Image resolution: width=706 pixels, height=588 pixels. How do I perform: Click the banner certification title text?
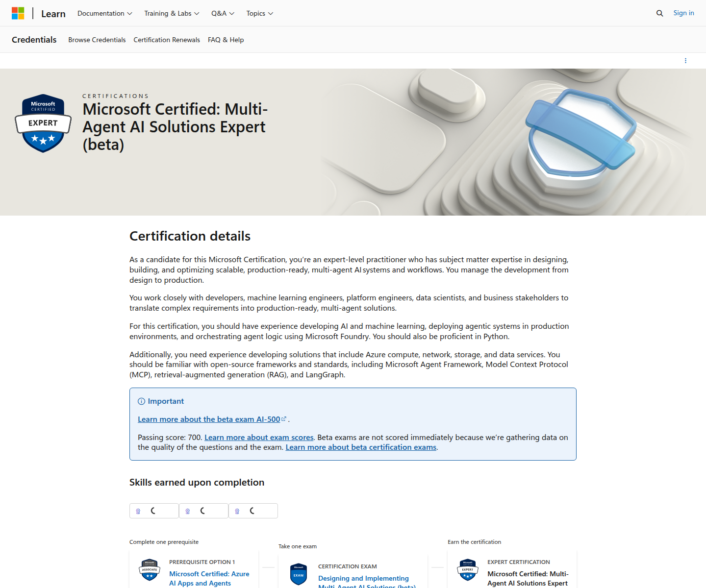pyautogui.click(x=175, y=127)
